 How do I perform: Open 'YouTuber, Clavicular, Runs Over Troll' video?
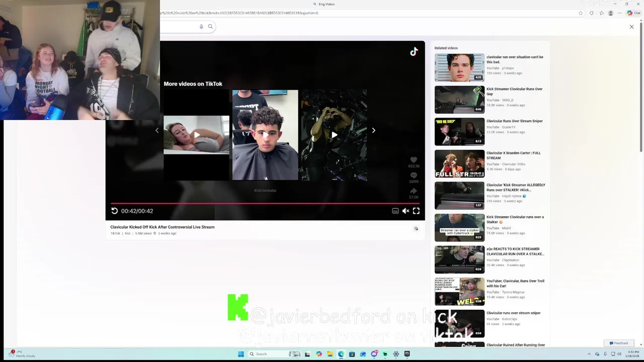coord(515,284)
